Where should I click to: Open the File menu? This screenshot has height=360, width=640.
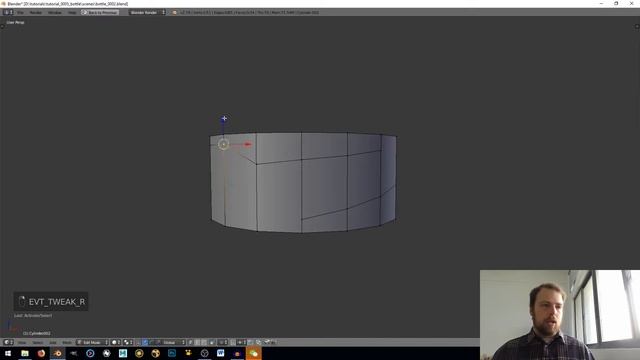pyautogui.click(x=20, y=12)
